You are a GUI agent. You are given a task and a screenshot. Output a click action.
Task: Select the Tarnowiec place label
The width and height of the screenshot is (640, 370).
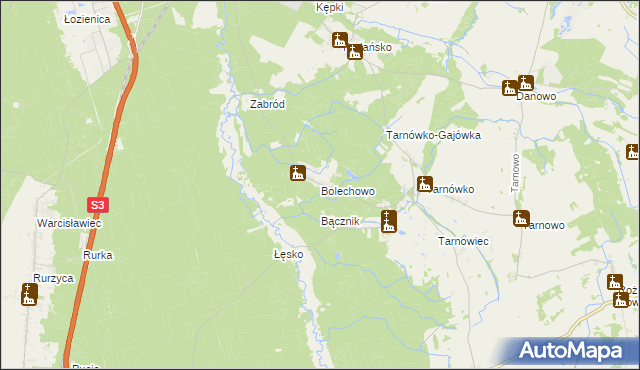[x=463, y=241]
